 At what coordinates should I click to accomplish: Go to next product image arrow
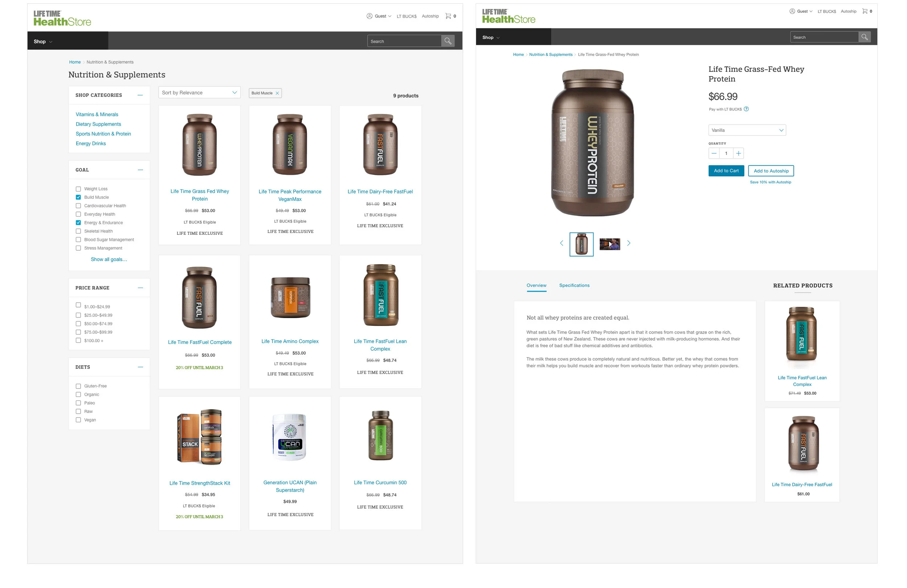[x=629, y=243]
